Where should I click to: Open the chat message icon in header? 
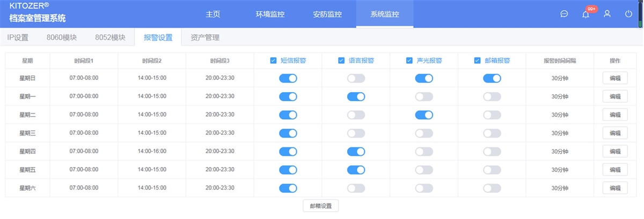pos(564,14)
